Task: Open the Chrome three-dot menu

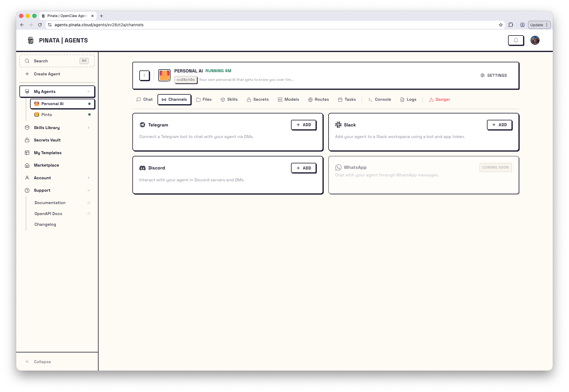Action: 547,25
